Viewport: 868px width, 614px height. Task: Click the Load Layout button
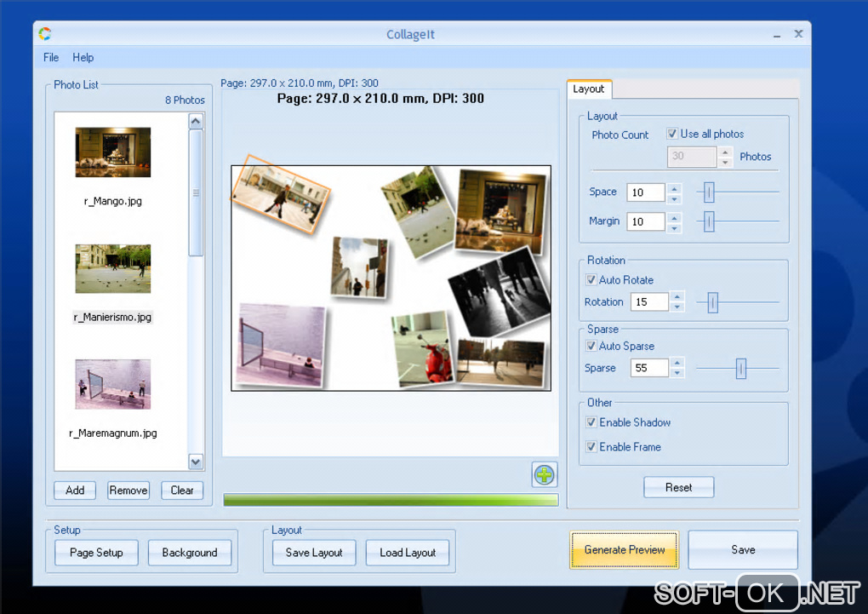408,553
